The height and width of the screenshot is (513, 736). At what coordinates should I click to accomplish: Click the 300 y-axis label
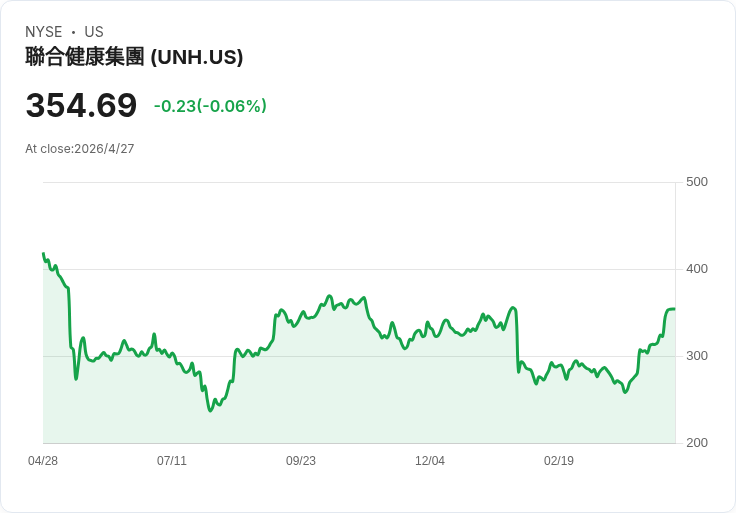(x=697, y=356)
